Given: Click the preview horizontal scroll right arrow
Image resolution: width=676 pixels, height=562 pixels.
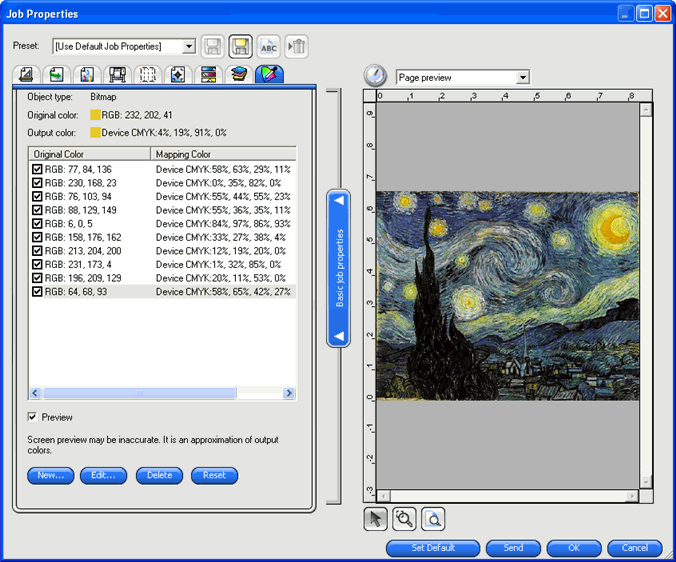Looking at the screenshot, I should (x=632, y=496).
